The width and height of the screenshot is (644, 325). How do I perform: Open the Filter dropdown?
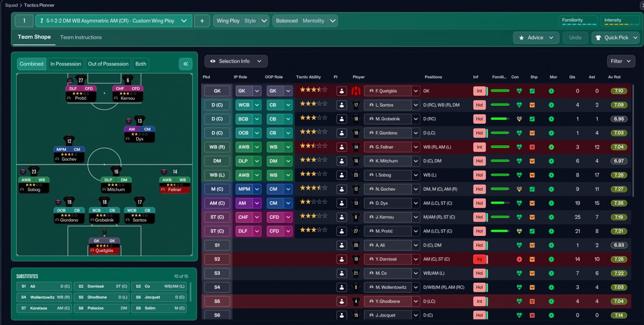pyautogui.click(x=621, y=61)
